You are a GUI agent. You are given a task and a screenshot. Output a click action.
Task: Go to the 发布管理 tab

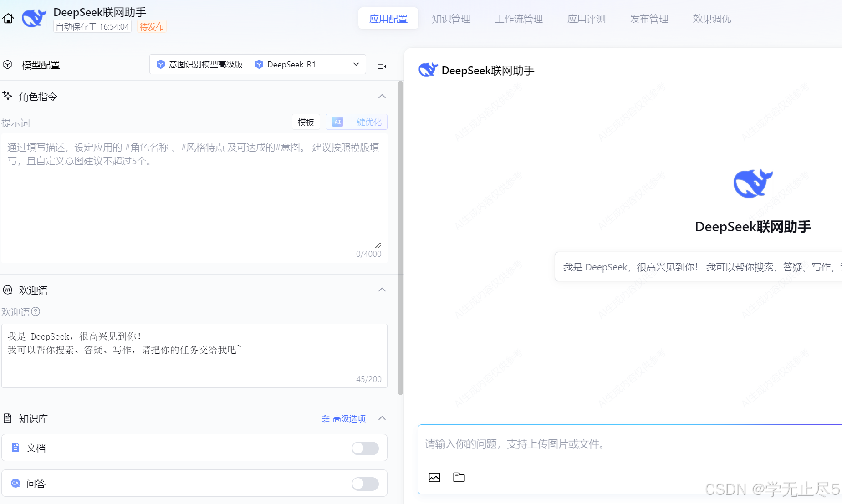[649, 19]
